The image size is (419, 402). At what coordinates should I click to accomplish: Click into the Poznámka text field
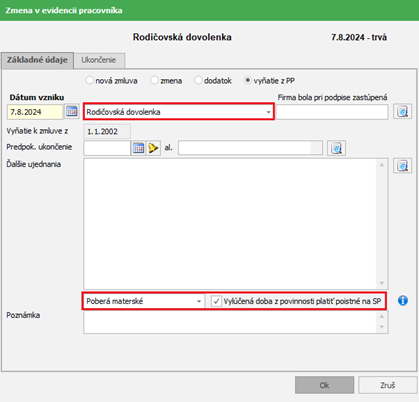click(230, 322)
